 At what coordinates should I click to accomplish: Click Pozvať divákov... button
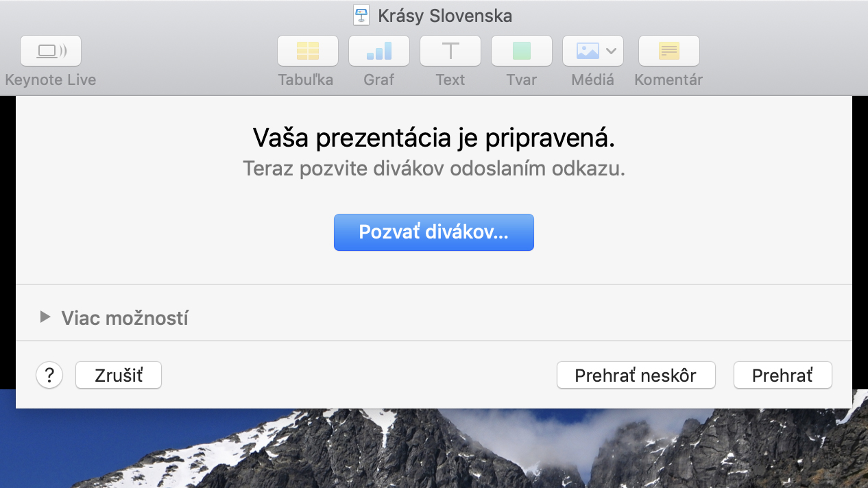434,232
